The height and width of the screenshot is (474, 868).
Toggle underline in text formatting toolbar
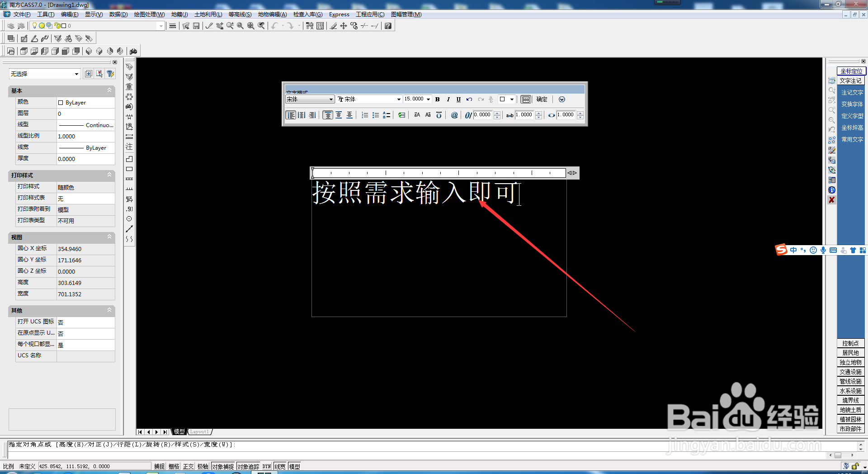tap(458, 100)
